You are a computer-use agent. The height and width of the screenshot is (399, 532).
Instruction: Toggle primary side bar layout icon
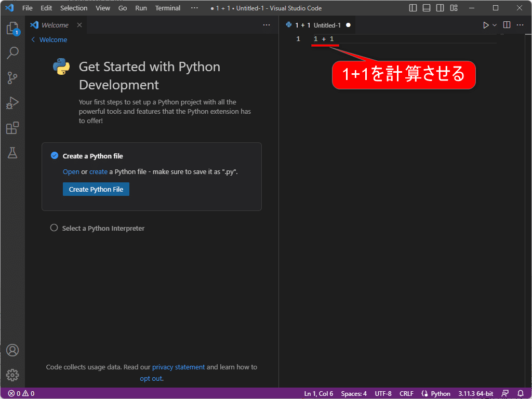413,8
